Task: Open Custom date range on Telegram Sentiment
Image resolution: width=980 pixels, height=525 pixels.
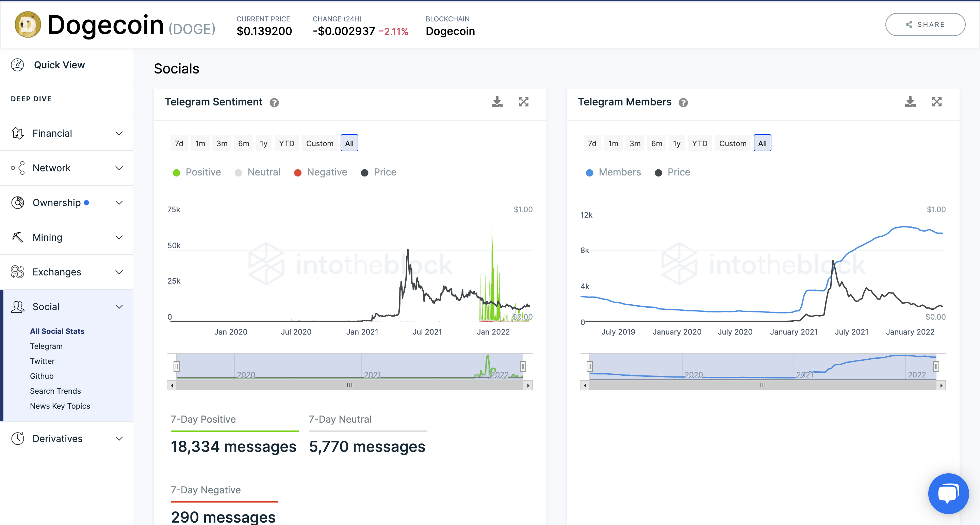Action: 320,143
